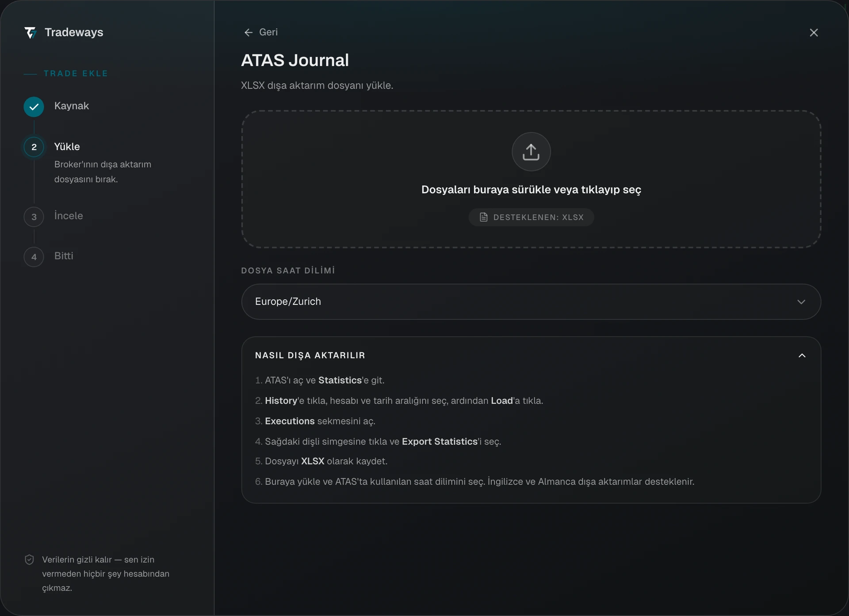Click instruction step 6 about time zone
849x616 pixels.
click(x=475, y=482)
